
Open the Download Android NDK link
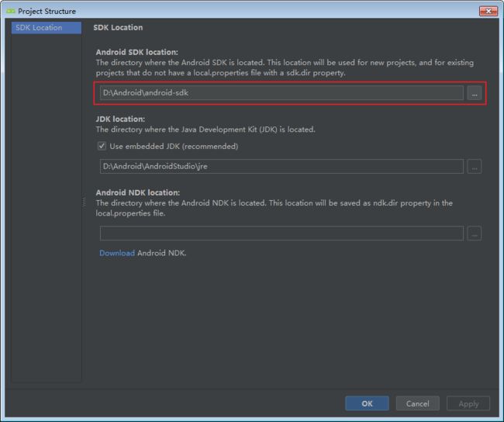coord(117,253)
